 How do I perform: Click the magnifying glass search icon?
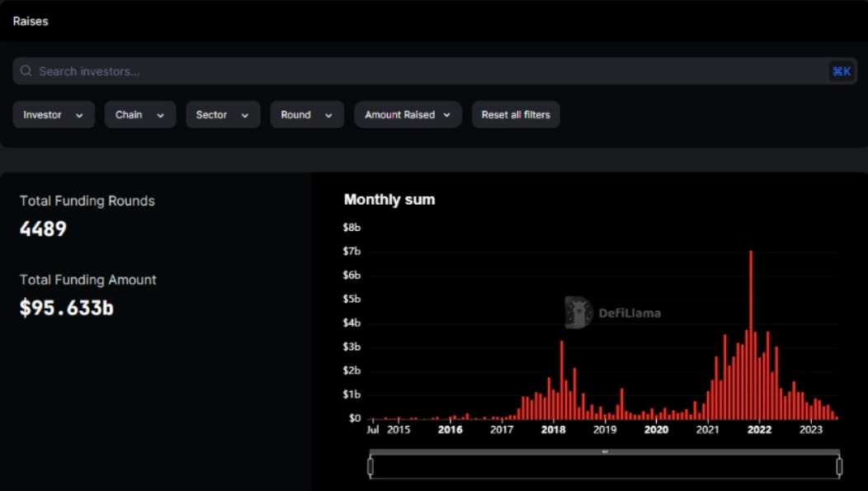coord(26,71)
